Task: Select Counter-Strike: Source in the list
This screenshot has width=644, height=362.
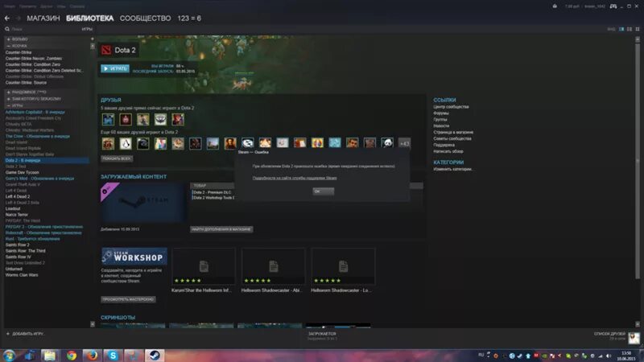Action: [x=26, y=83]
